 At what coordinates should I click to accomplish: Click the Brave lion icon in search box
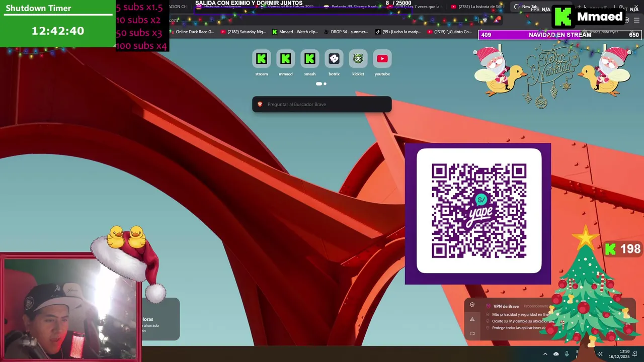tap(260, 104)
